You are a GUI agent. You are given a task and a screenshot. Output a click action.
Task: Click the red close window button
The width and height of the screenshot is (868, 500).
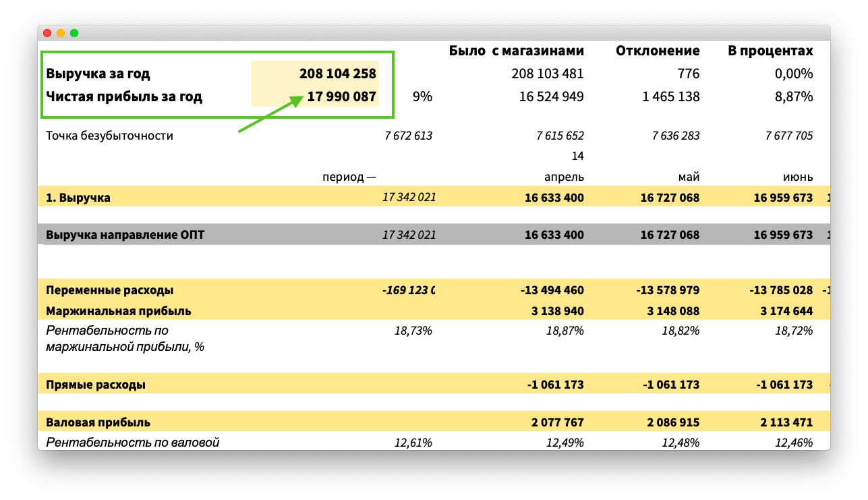(x=47, y=33)
